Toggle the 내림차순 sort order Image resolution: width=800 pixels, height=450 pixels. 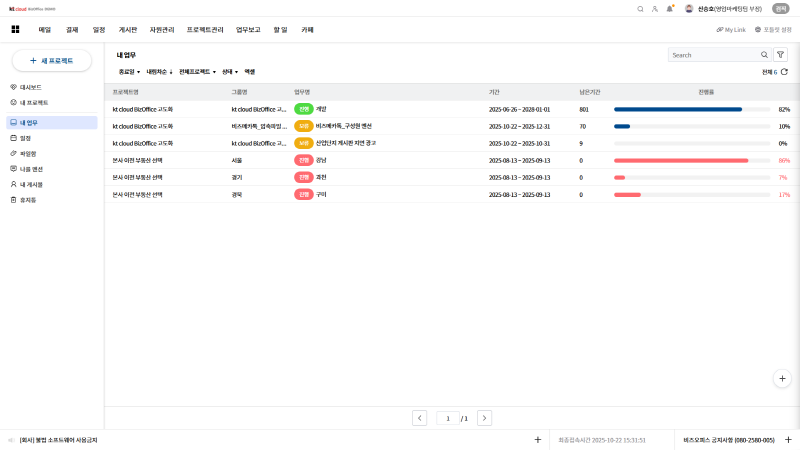pyautogui.click(x=160, y=72)
